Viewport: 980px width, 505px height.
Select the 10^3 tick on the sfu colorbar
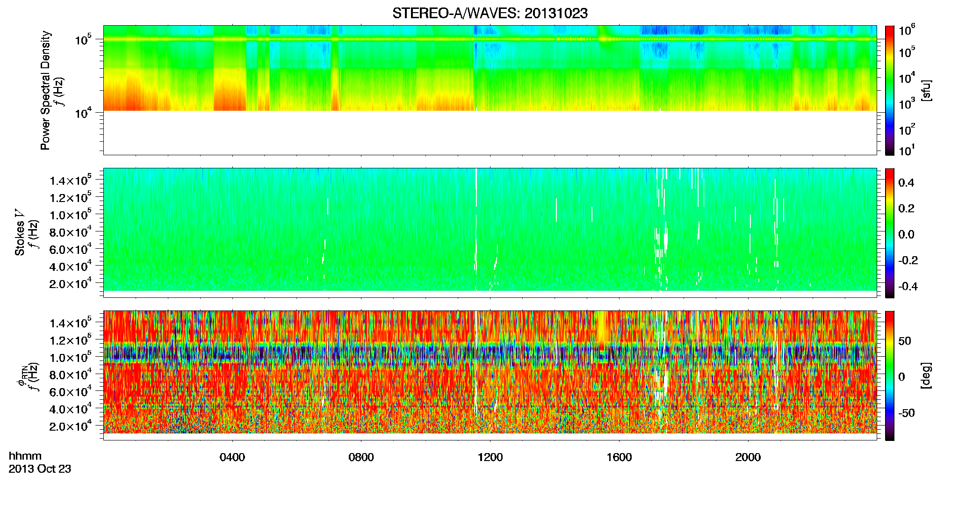click(907, 104)
